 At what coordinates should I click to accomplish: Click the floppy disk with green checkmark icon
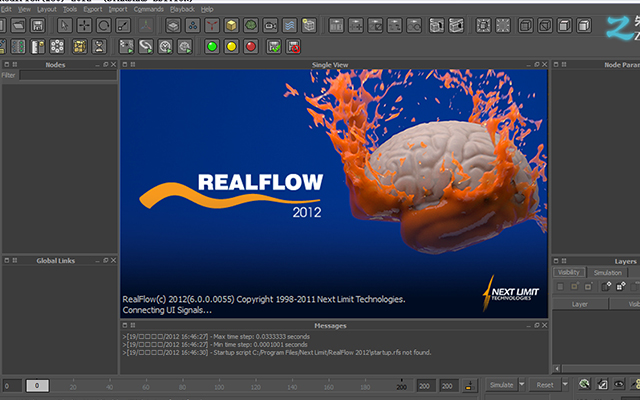pos(274,47)
